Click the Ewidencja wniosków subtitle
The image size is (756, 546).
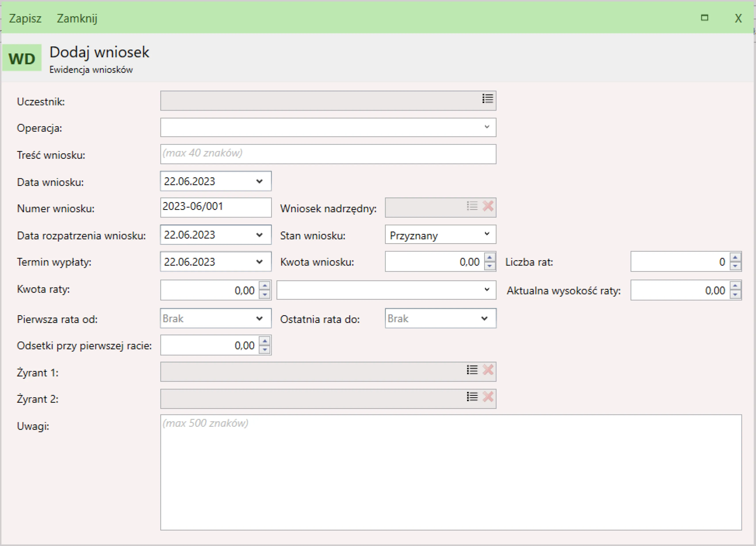pos(91,70)
